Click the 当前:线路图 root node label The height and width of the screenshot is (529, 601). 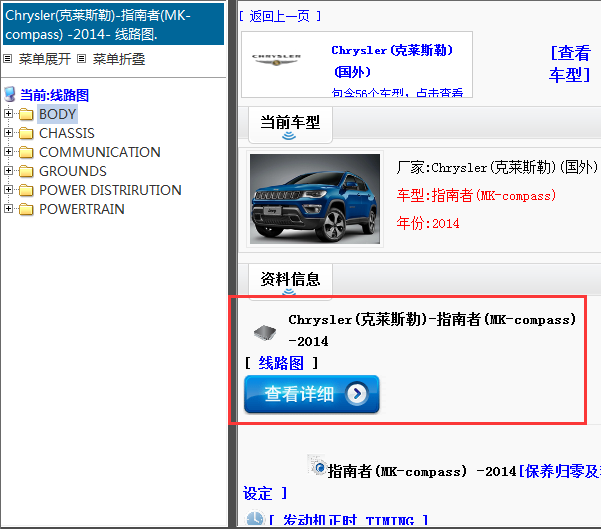coord(54,95)
